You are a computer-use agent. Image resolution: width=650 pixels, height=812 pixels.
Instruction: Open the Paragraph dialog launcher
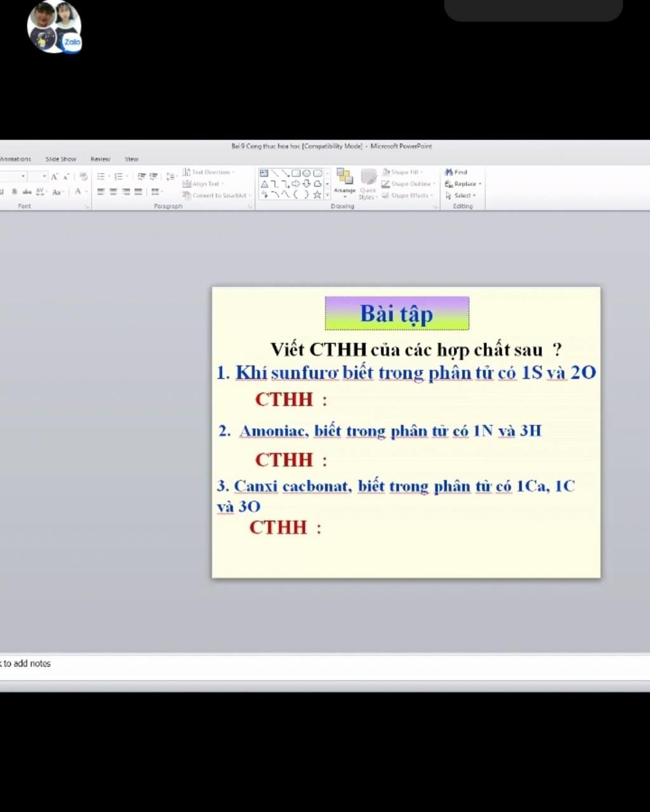pyautogui.click(x=250, y=206)
